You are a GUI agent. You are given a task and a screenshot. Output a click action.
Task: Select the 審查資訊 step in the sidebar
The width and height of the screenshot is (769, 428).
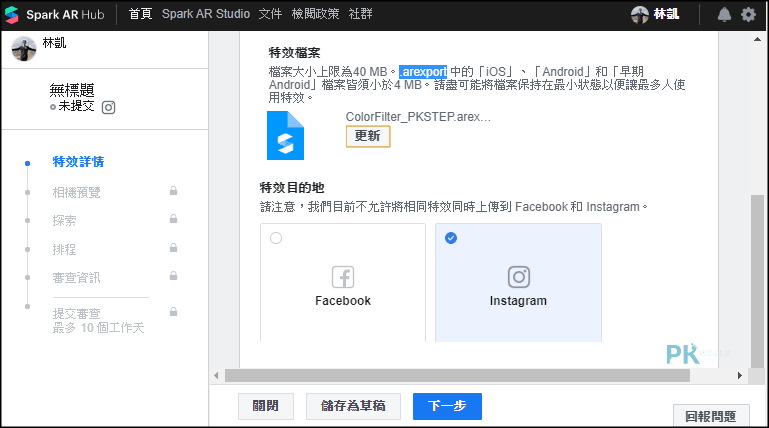tap(77, 278)
